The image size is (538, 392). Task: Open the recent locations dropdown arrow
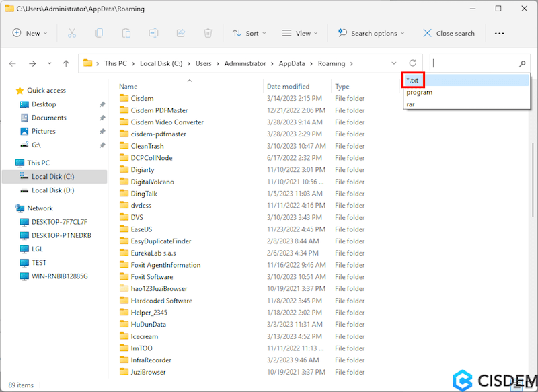tap(49, 63)
